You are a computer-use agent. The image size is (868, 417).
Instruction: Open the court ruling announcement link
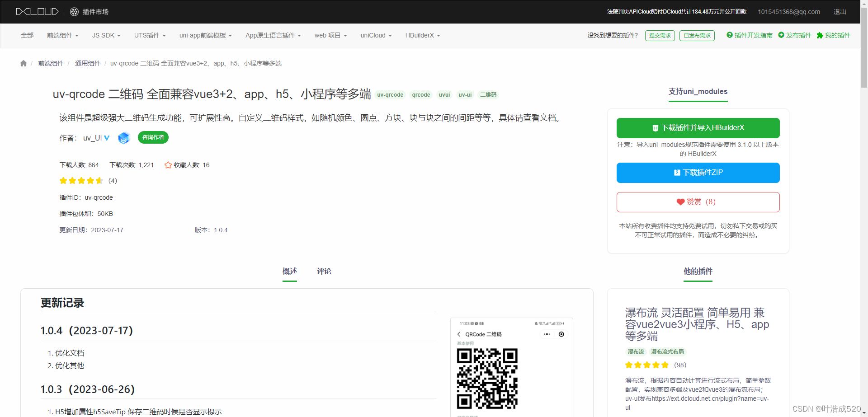point(677,12)
